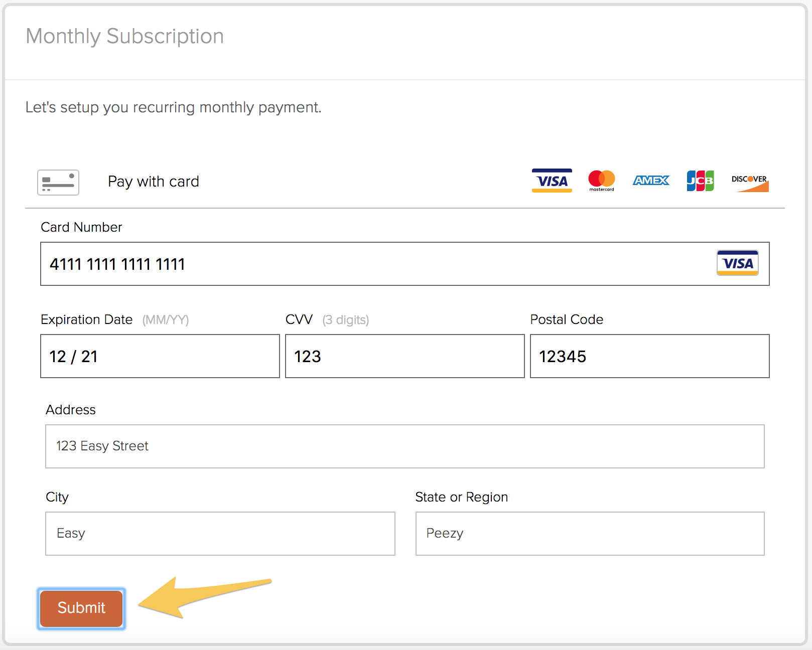812x650 pixels.
Task: Select the City text field
Action: pos(220,534)
